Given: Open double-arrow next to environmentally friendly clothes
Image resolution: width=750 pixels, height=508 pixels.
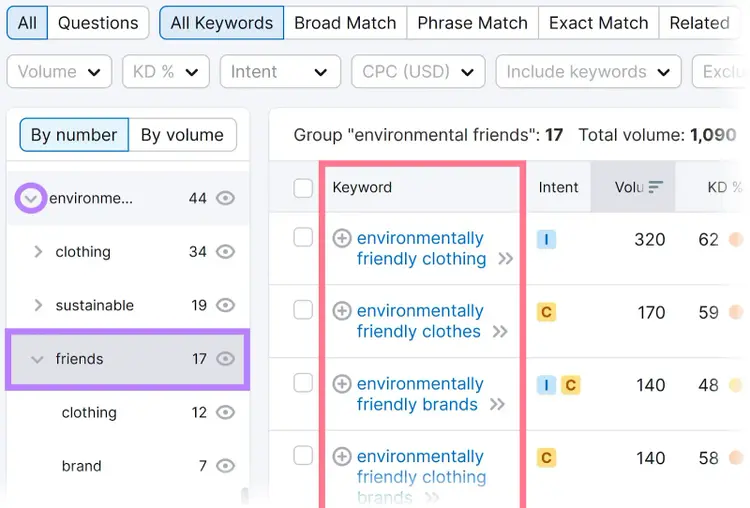Looking at the screenshot, I should point(500,331).
